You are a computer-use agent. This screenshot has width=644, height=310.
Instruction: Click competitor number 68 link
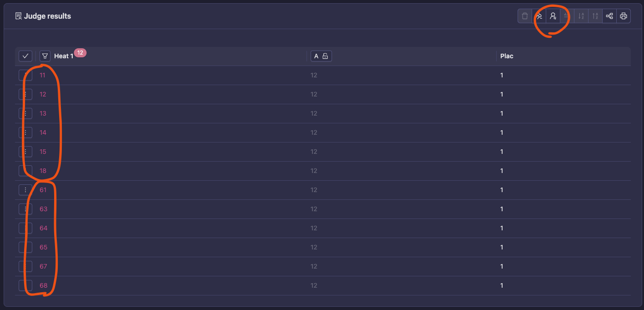click(43, 285)
